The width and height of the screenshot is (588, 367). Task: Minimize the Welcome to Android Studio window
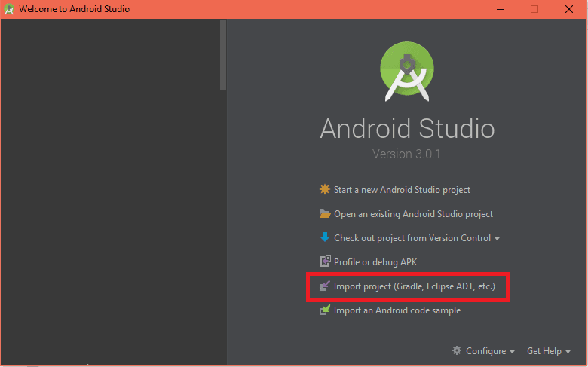click(x=498, y=9)
